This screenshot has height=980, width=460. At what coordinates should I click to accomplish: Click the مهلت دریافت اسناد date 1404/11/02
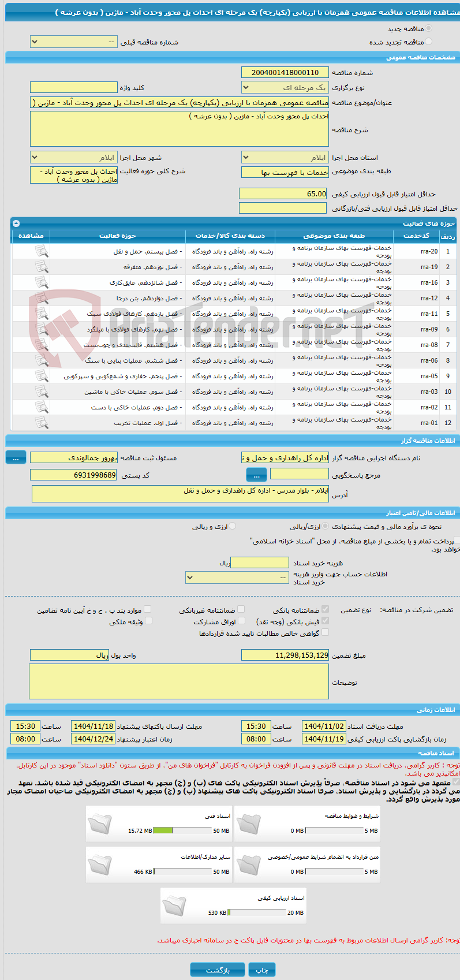tap(324, 726)
